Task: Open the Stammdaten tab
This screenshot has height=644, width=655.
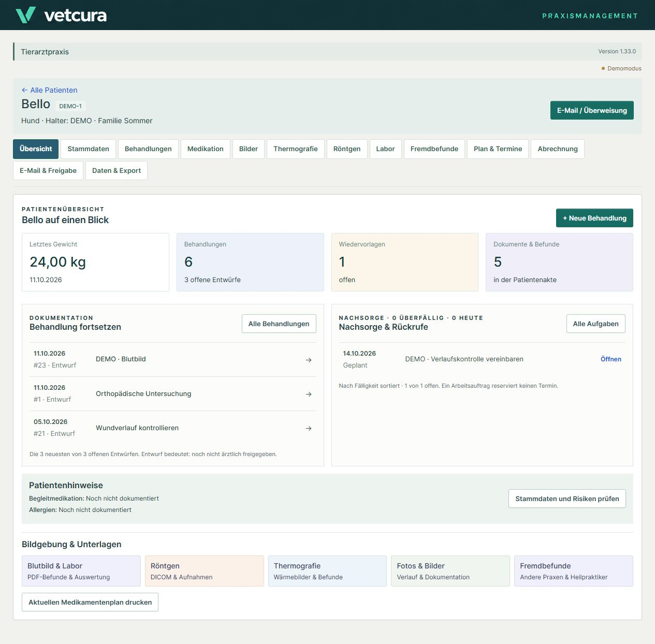Action: click(x=88, y=149)
